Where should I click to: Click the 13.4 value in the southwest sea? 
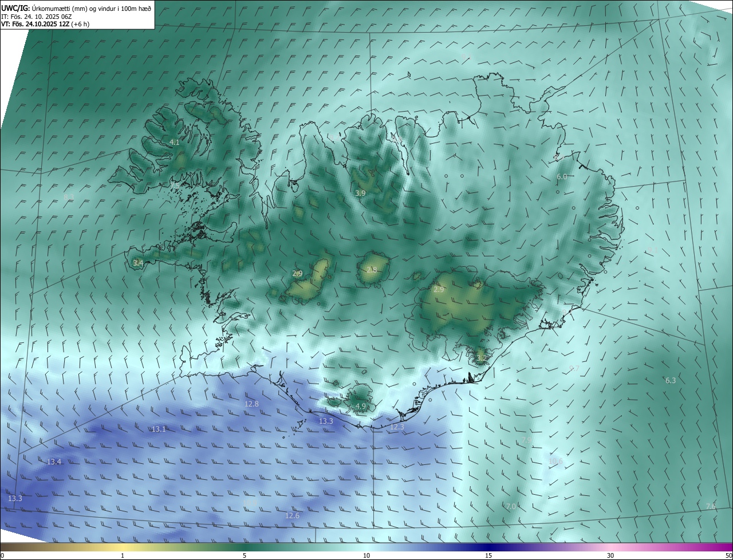(x=54, y=462)
